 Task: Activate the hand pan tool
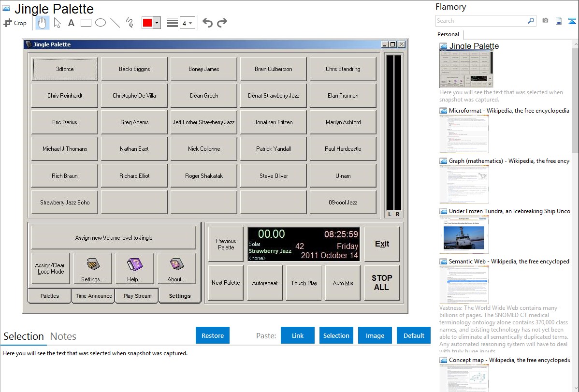tap(43, 23)
